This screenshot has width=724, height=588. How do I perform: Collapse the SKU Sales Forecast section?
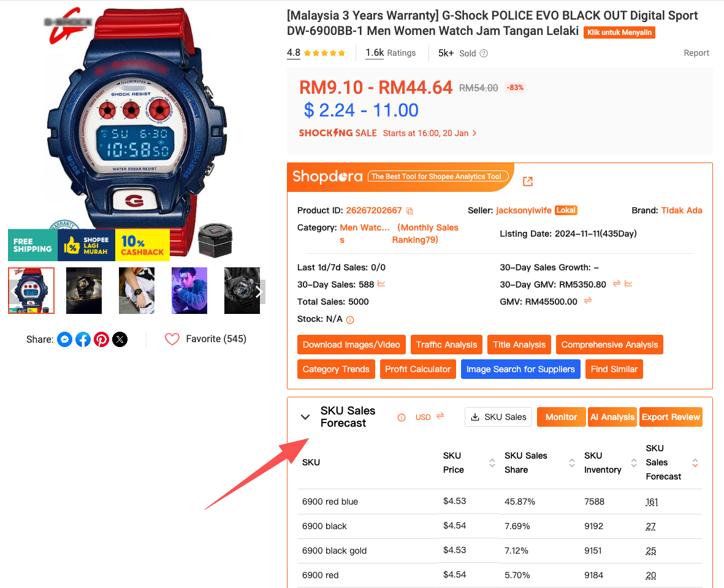(305, 417)
